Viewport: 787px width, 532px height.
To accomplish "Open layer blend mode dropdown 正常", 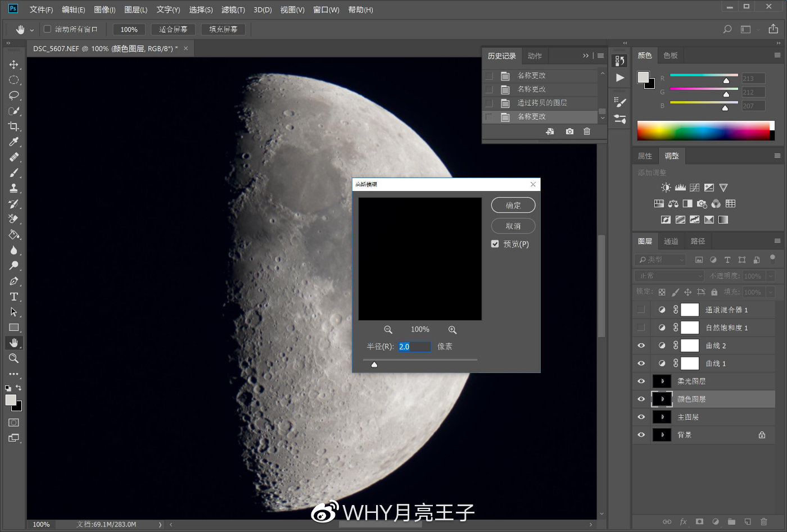I will coord(670,276).
